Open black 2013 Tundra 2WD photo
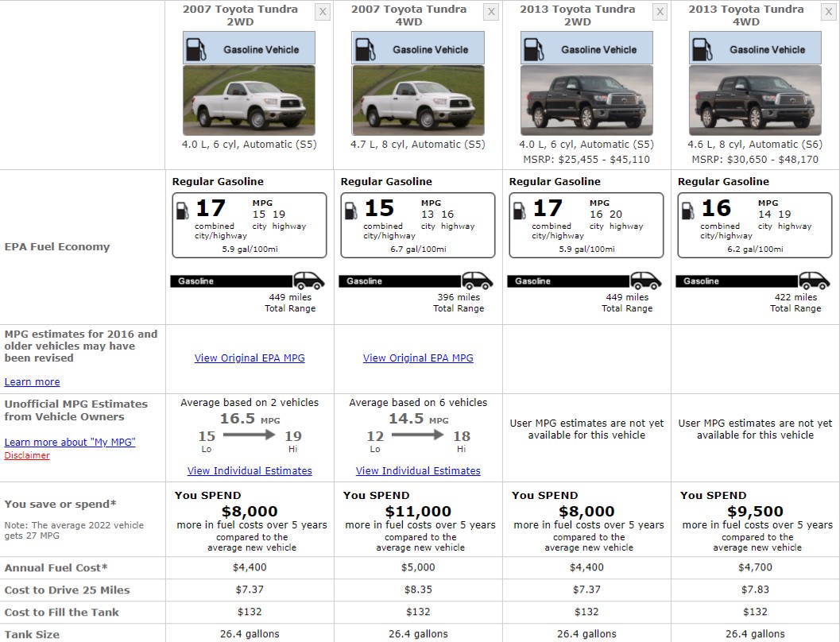The image size is (840, 642). click(x=586, y=100)
